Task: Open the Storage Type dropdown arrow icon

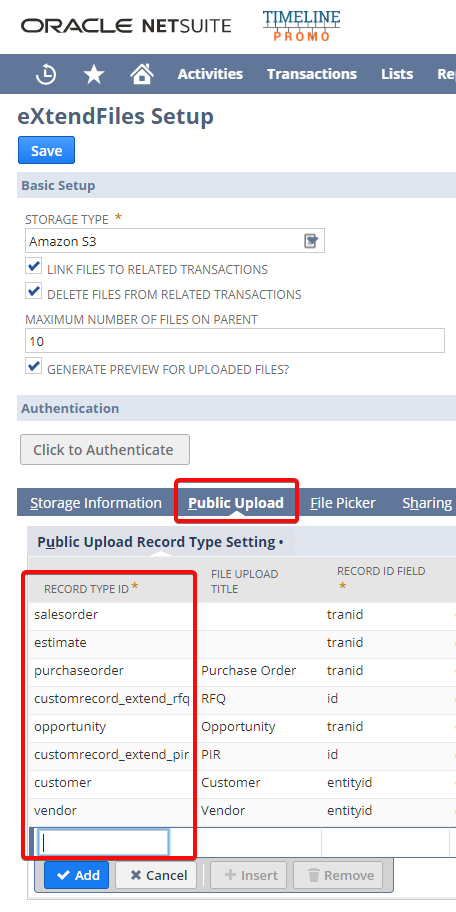Action: (312, 241)
